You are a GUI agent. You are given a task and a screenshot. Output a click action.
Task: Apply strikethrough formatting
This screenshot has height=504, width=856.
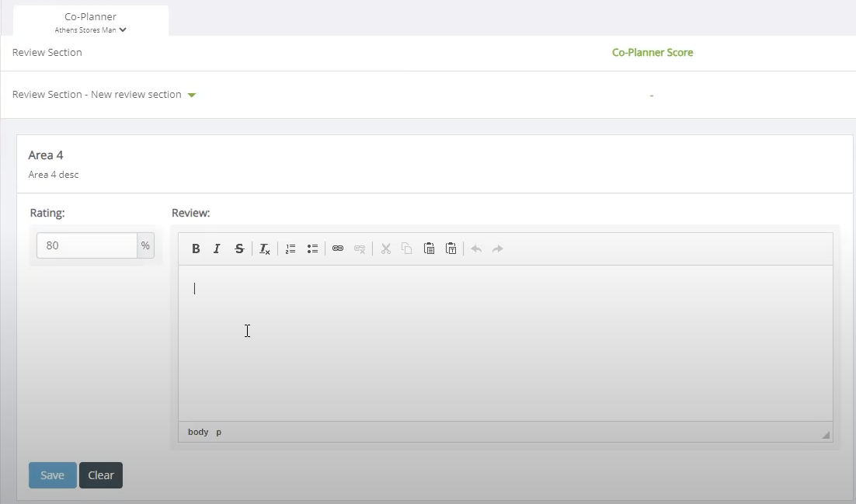[239, 249]
